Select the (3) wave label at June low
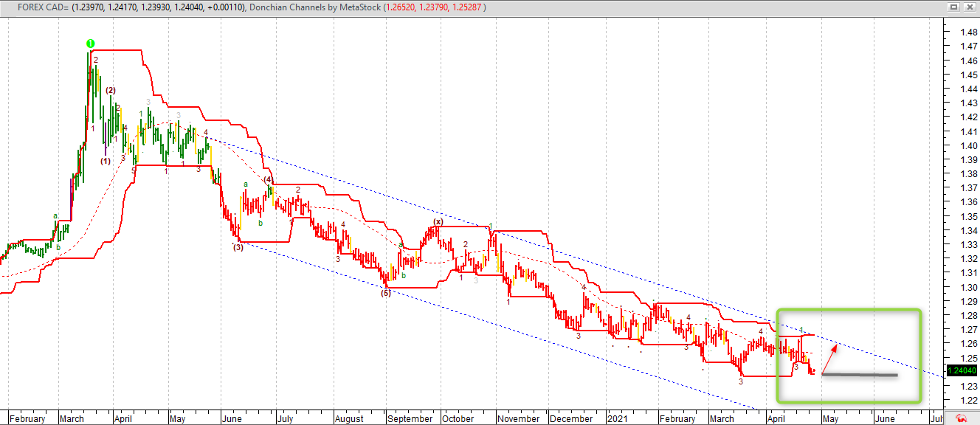 (x=238, y=247)
